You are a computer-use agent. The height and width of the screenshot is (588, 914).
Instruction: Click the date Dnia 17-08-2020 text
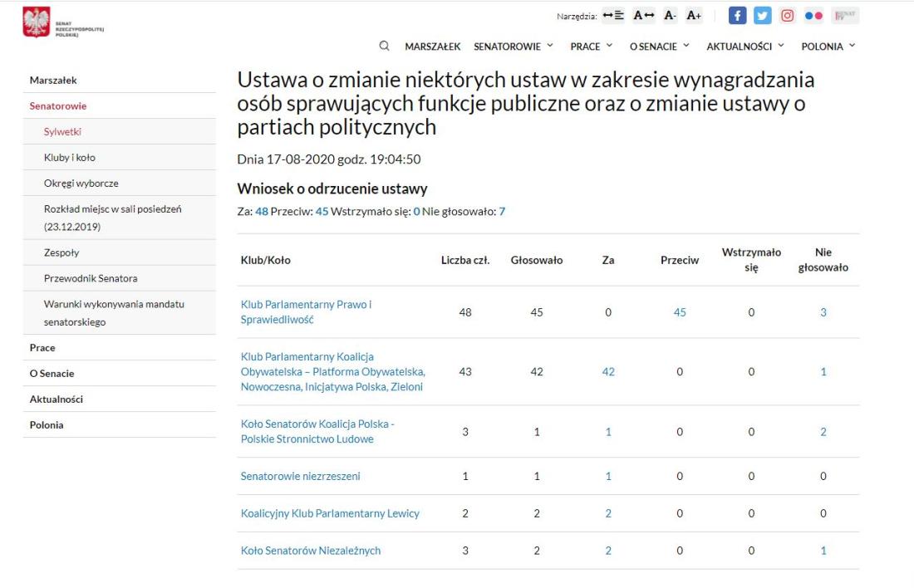pos(329,159)
